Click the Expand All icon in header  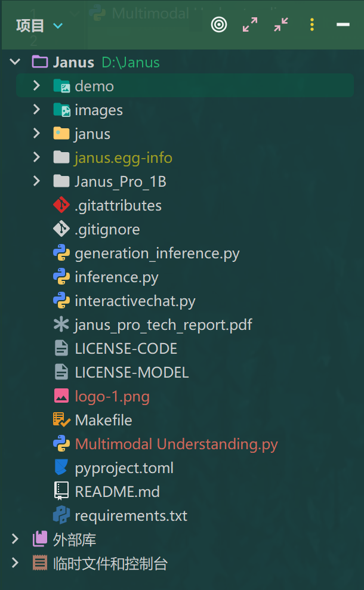pyautogui.click(x=250, y=25)
